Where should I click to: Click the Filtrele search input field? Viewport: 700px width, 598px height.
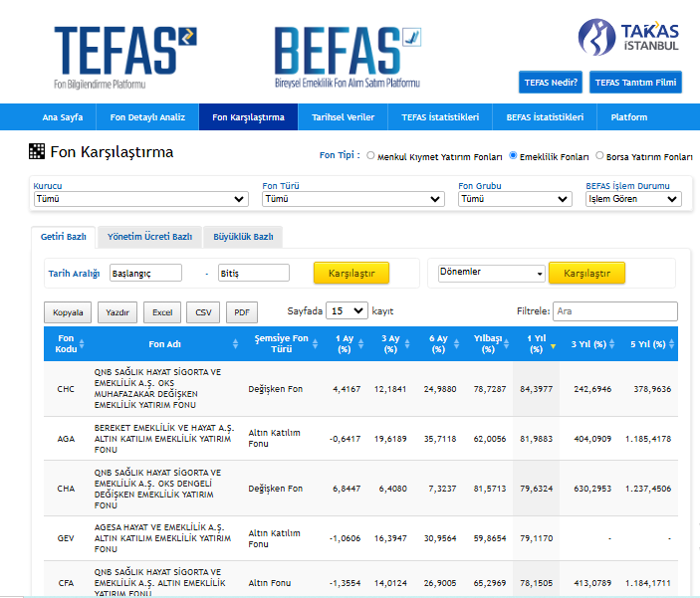click(614, 311)
